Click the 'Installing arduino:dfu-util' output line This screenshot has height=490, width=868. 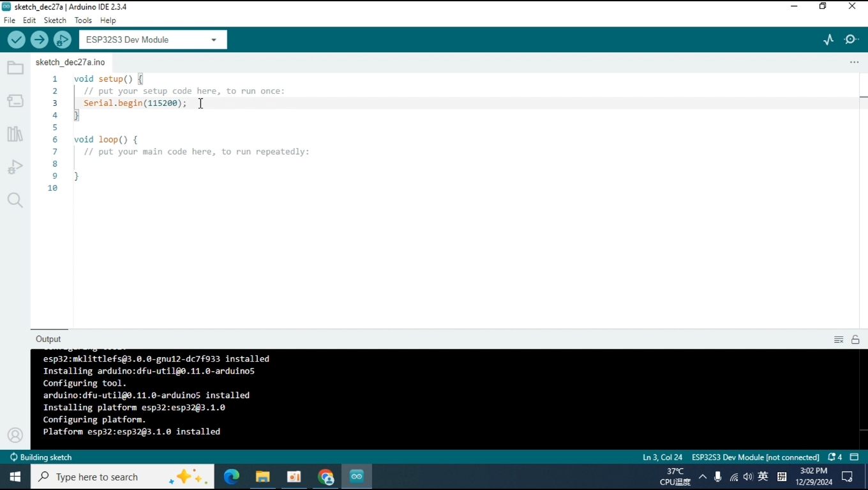point(149,371)
